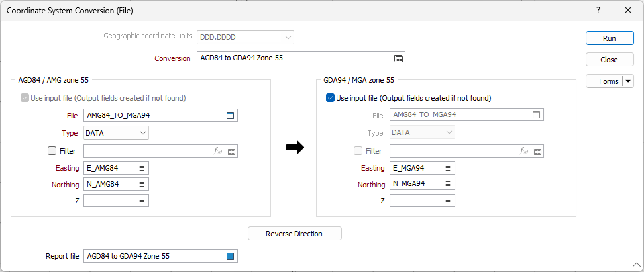Click the Close button
Viewport: 644px width, 272px height.
coord(609,60)
